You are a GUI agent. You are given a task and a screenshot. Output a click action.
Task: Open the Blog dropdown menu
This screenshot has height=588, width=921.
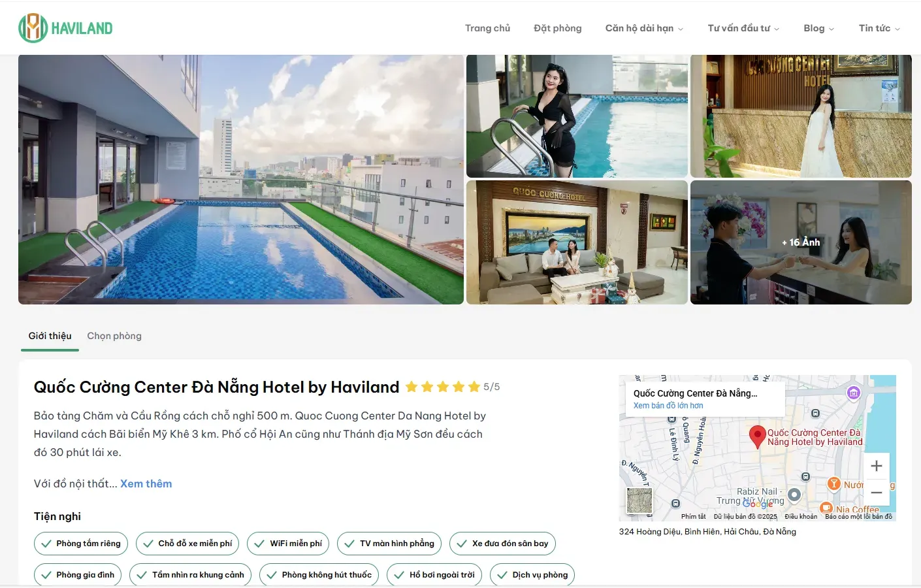click(818, 28)
